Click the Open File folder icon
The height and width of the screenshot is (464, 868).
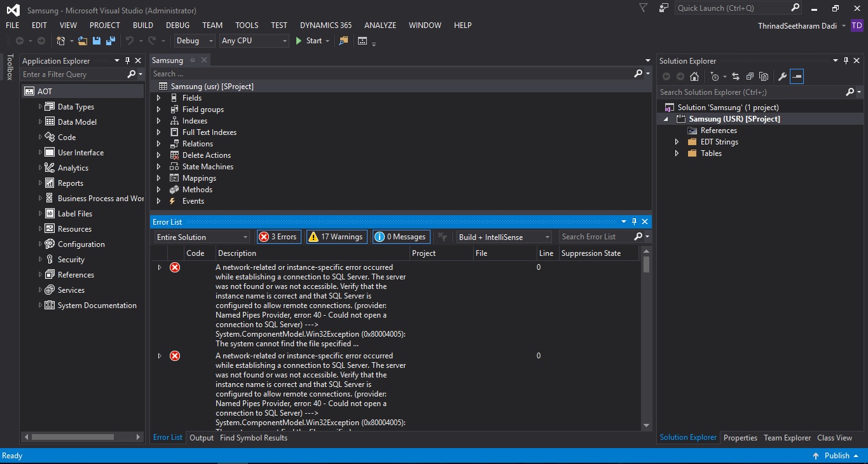coord(83,41)
